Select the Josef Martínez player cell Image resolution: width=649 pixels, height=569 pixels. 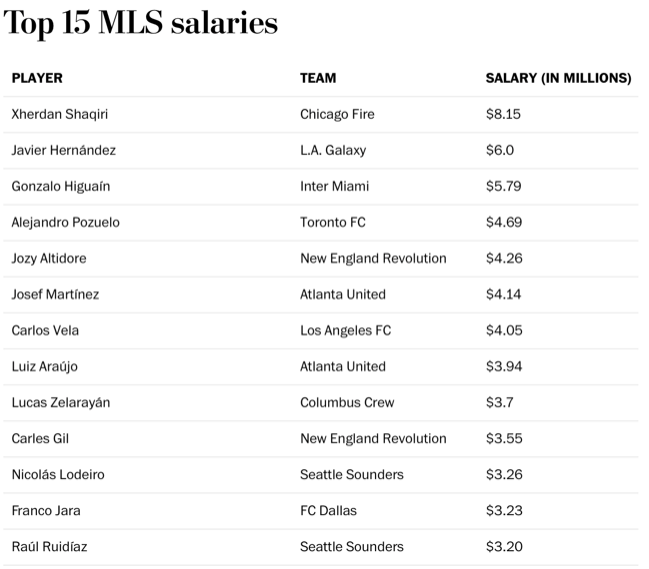(55, 294)
